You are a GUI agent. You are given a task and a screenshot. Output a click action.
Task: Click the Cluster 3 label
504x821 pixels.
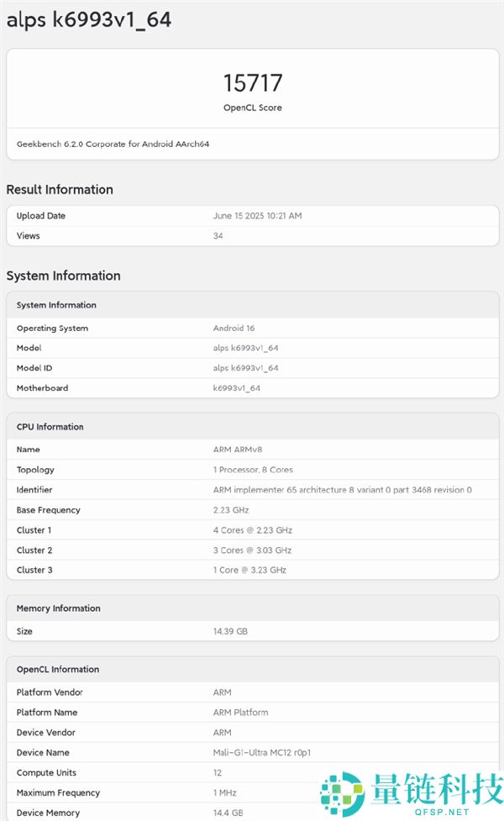click(x=34, y=571)
